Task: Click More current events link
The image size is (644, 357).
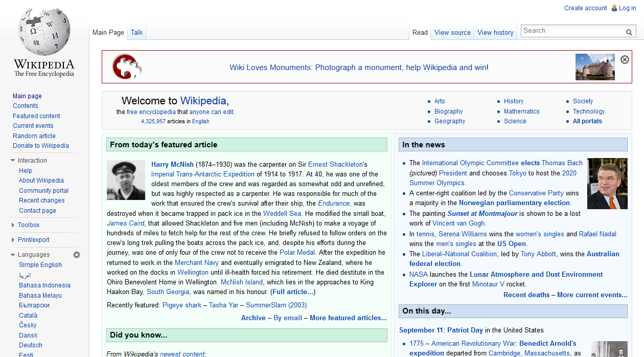Action: point(592,295)
